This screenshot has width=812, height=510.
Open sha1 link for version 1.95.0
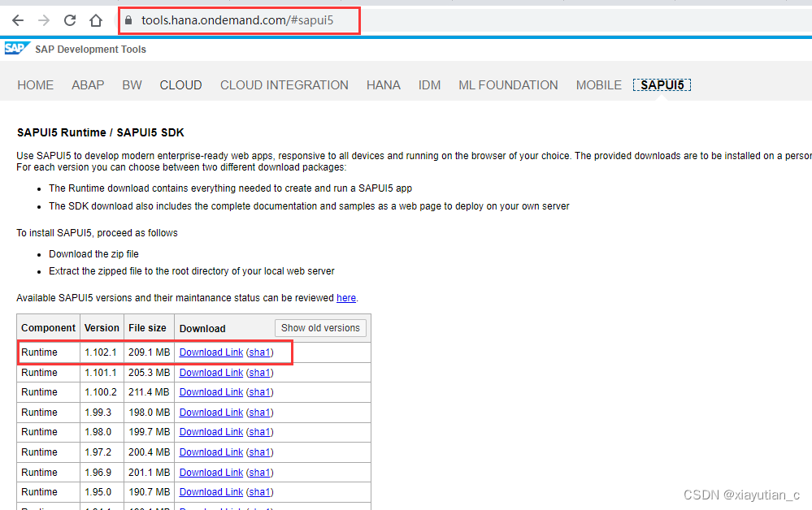(260, 492)
